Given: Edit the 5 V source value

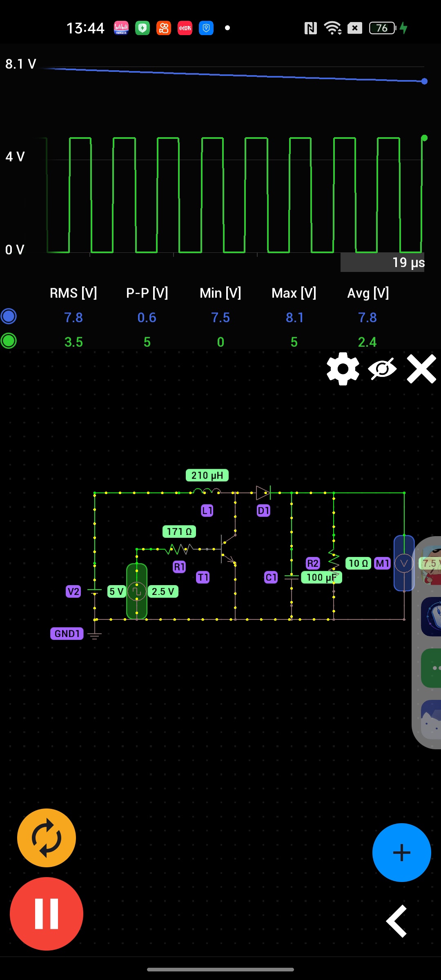Looking at the screenshot, I should pos(116,591).
